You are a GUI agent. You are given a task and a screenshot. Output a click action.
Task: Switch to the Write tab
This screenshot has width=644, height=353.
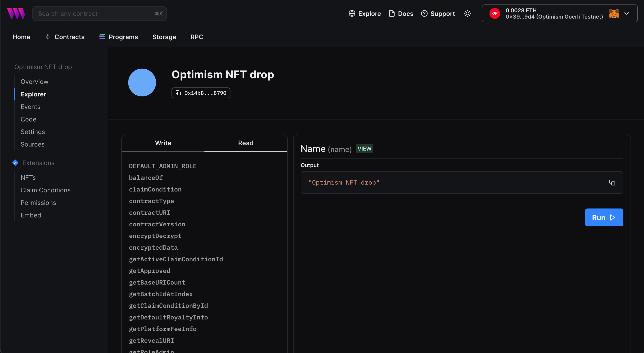[163, 143]
